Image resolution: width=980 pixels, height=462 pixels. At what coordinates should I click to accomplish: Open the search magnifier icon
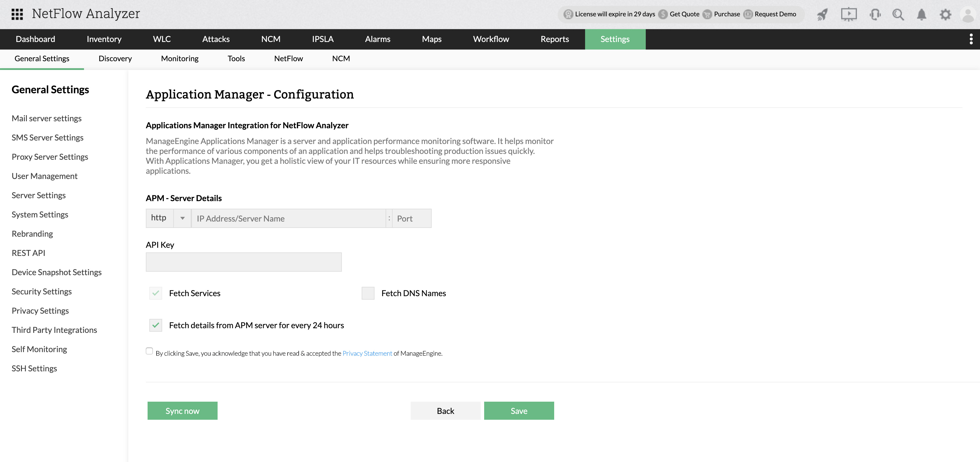898,15
